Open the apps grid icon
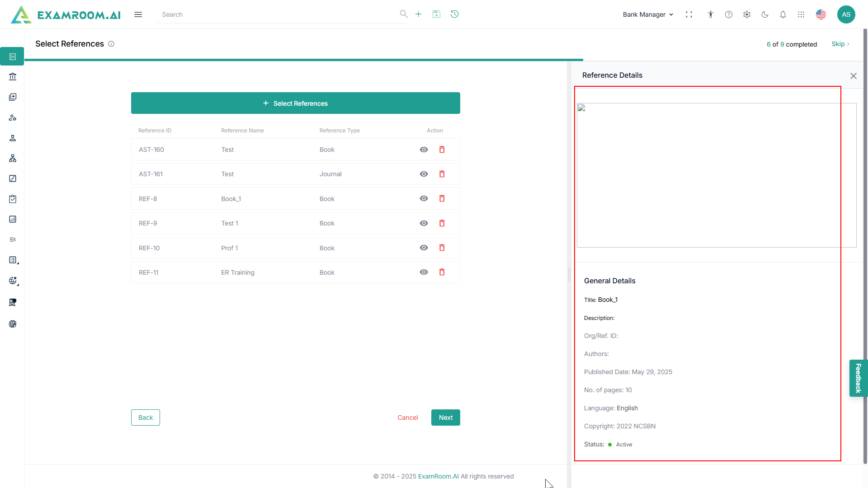 (x=801, y=14)
